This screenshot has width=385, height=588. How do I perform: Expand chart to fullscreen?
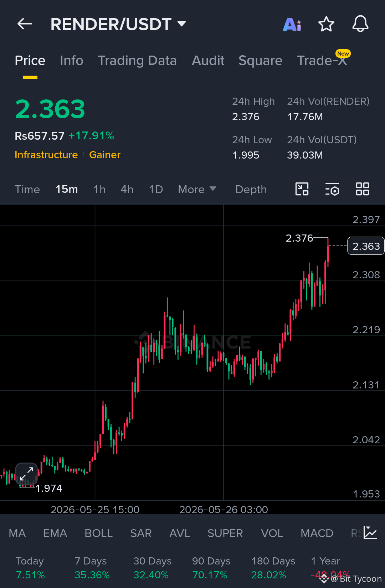[26, 474]
